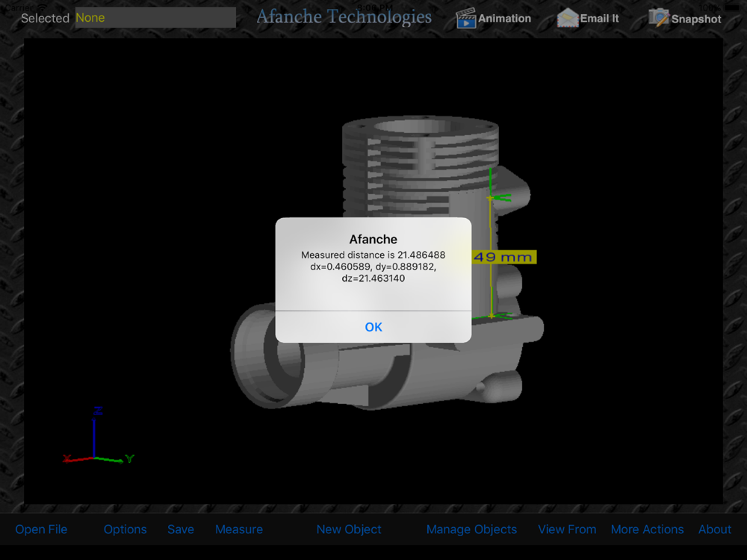
Task: Click the 'dz=21.463140' value in the dialog
Action: pos(373,278)
